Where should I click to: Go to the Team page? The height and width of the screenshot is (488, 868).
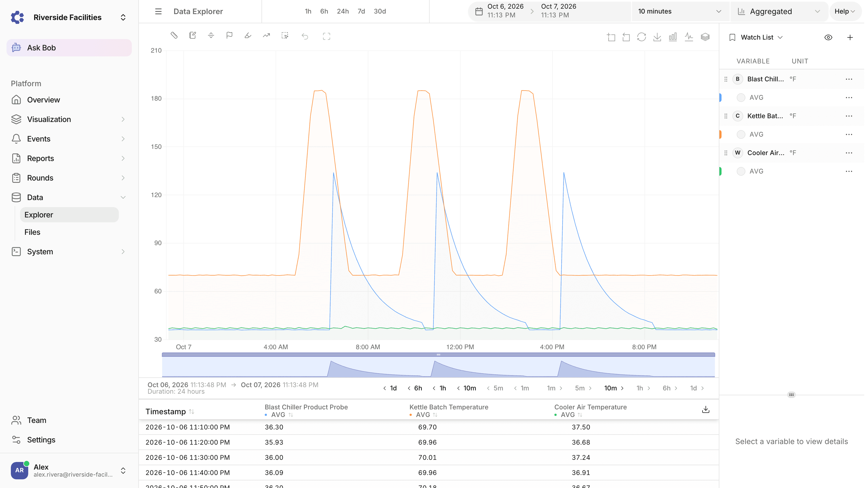pos(69,420)
